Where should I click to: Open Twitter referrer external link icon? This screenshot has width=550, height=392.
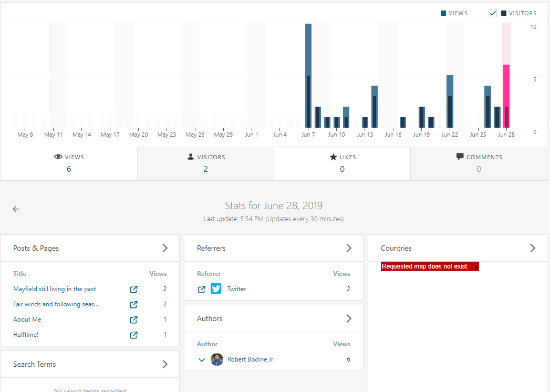coord(202,289)
